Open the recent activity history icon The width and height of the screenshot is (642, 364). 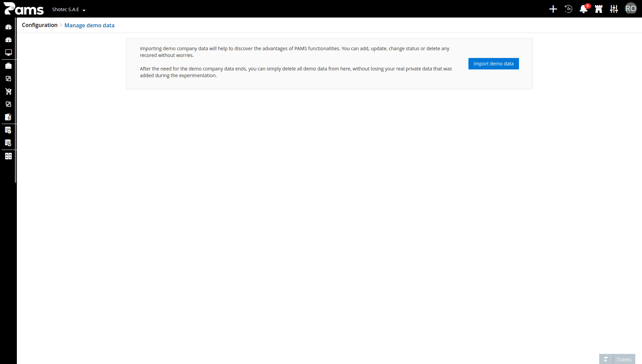[x=568, y=9]
